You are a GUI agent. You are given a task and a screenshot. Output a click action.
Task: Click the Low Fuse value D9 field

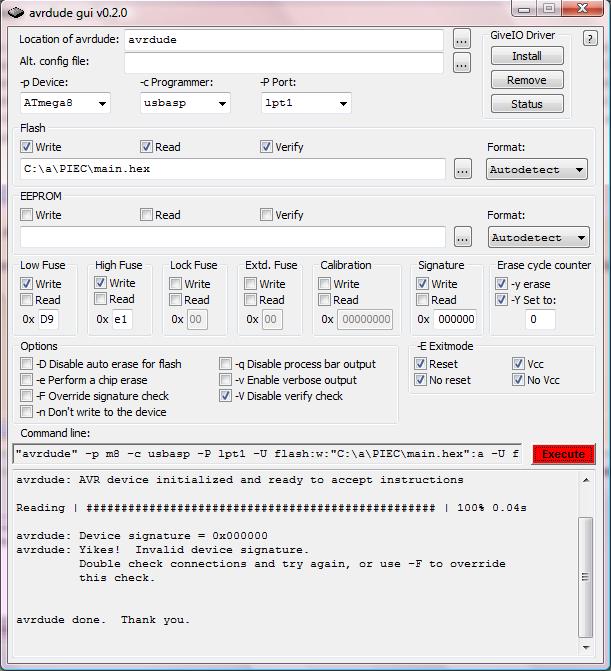[48, 319]
